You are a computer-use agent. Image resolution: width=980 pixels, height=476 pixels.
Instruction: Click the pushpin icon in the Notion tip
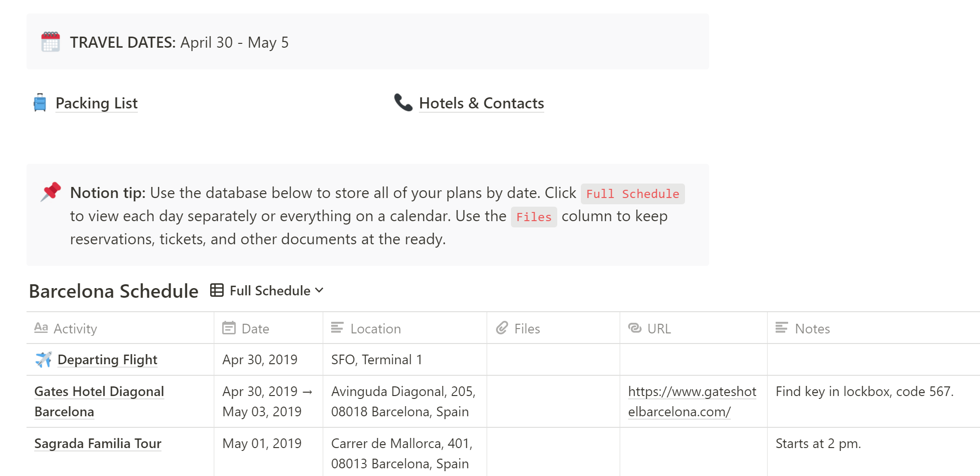pyautogui.click(x=51, y=192)
